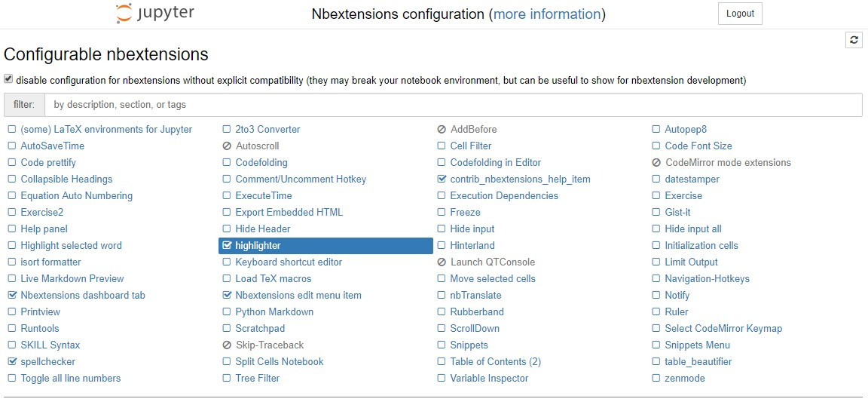
Task: Enable the Codefolding extension checkbox
Action: coord(227,163)
